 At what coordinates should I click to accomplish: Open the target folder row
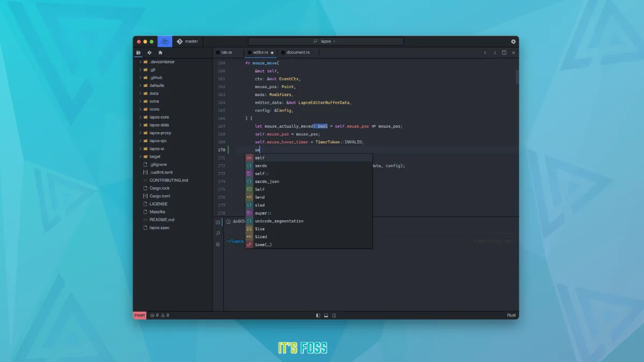pyautogui.click(x=173, y=157)
